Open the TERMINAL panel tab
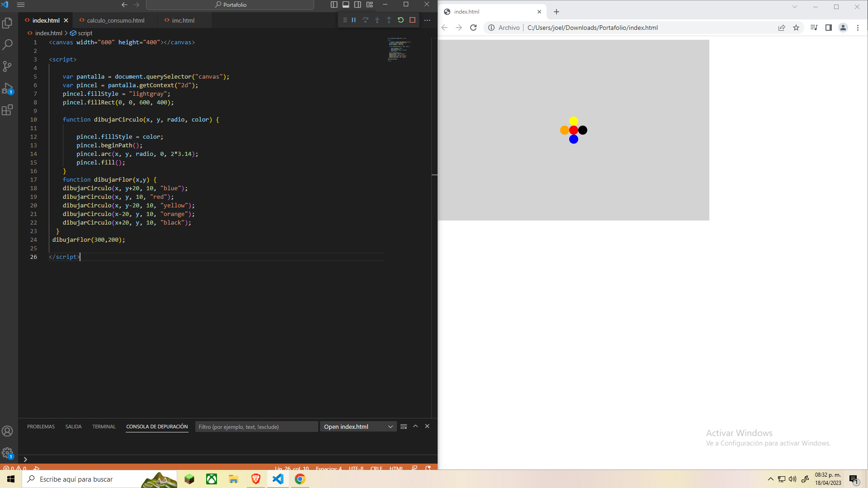Viewport: 868px width, 488px height. [104, 427]
